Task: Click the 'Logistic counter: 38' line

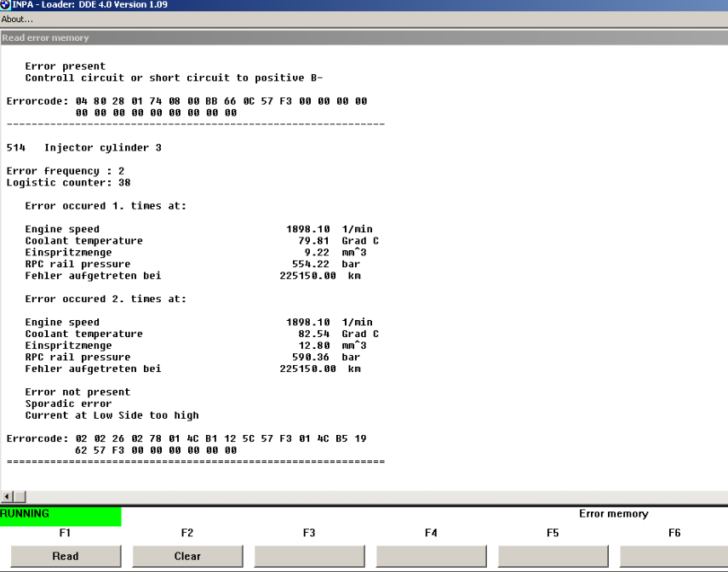Action: 68,183
